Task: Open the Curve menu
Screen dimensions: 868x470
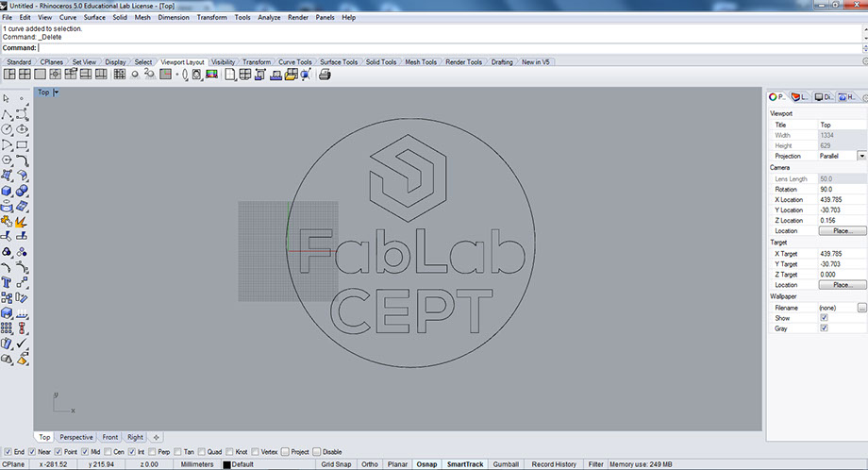Action: click(68, 17)
